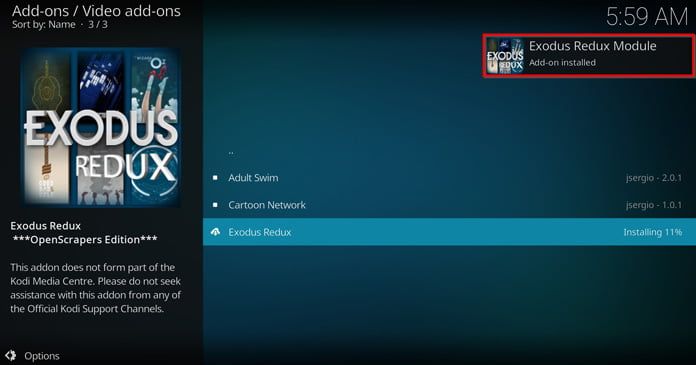Click the Adult Swim square bullet icon
The width and height of the screenshot is (696, 365).
[x=215, y=178]
